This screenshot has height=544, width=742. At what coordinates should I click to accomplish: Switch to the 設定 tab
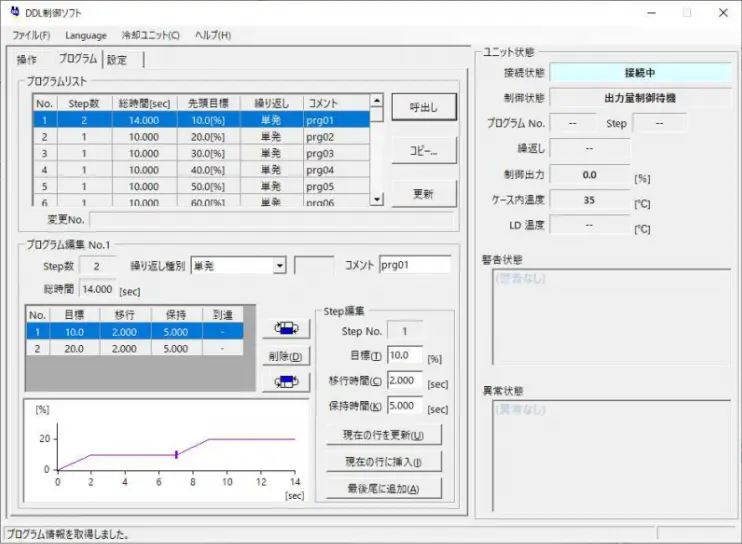click(117, 60)
